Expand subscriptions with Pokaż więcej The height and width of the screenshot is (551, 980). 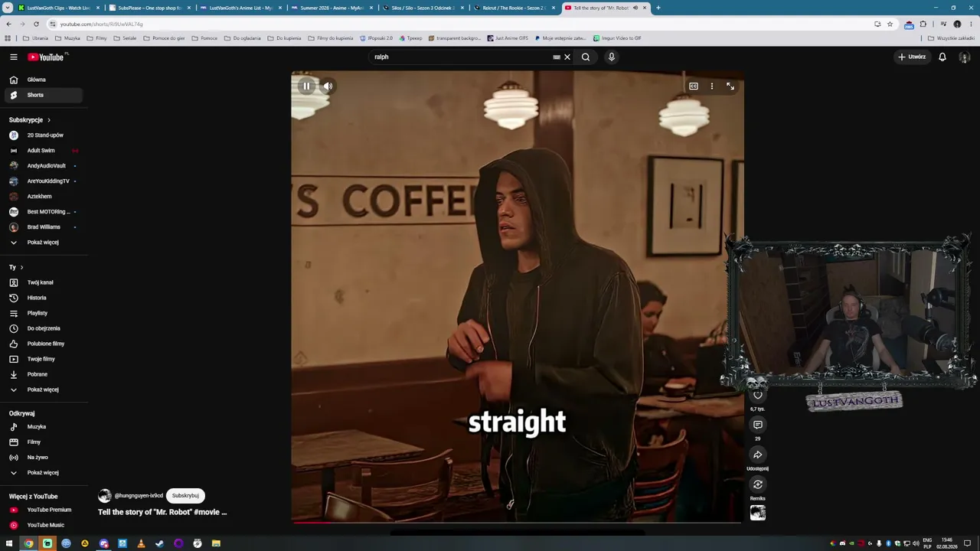pyautogui.click(x=42, y=243)
